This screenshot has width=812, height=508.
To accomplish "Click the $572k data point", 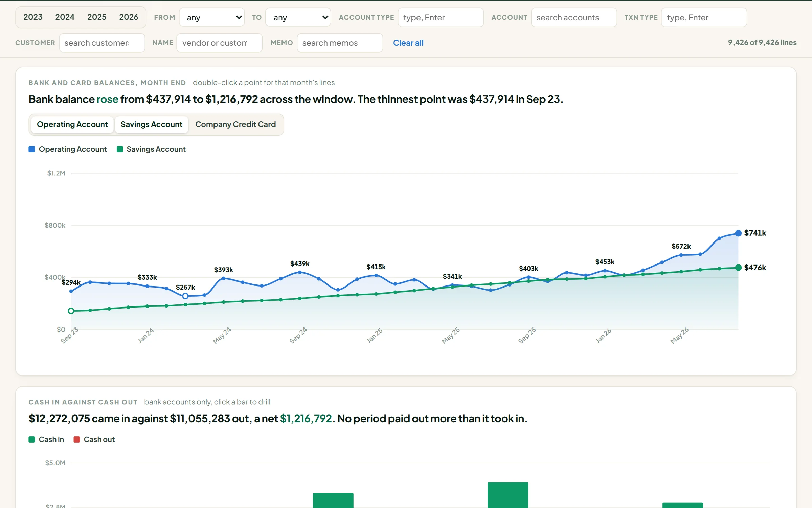I will 681,255.
